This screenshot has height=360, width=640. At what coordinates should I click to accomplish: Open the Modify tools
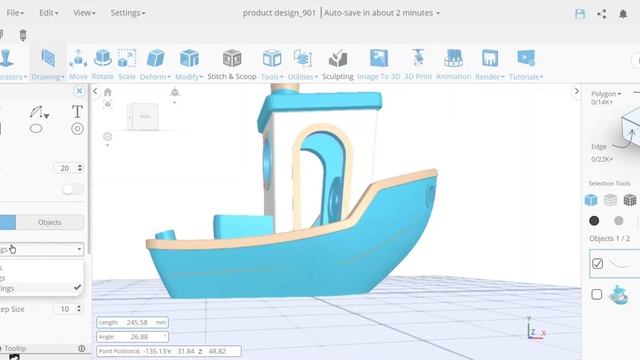pos(189,64)
